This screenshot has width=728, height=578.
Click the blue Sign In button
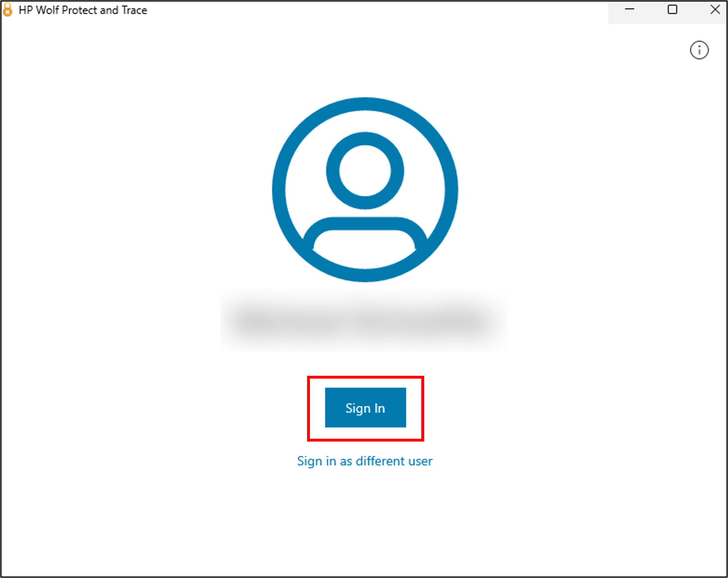(366, 408)
